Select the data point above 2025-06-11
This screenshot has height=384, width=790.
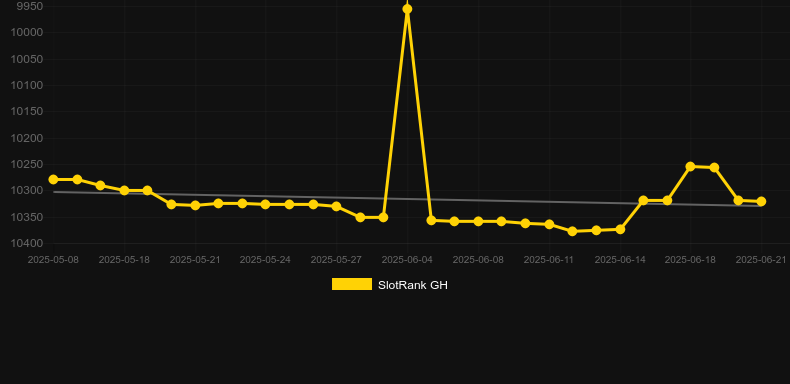tap(549, 224)
